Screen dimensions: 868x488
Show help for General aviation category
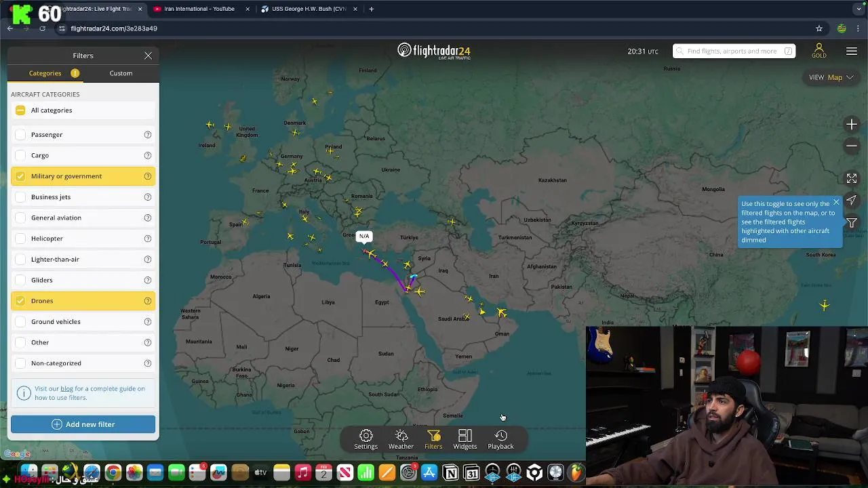pyautogui.click(x=147, y=218)
